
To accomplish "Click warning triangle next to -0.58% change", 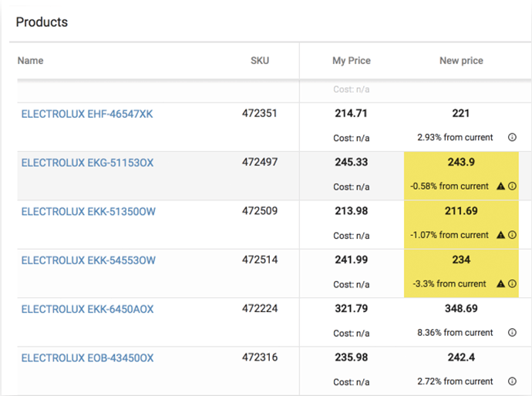I will coord(501,186).
